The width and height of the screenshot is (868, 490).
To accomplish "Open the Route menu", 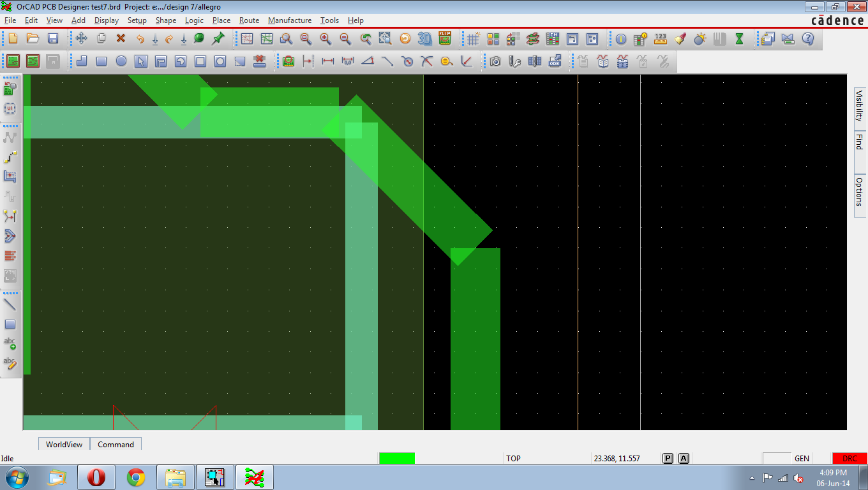I will pos(249,20).
